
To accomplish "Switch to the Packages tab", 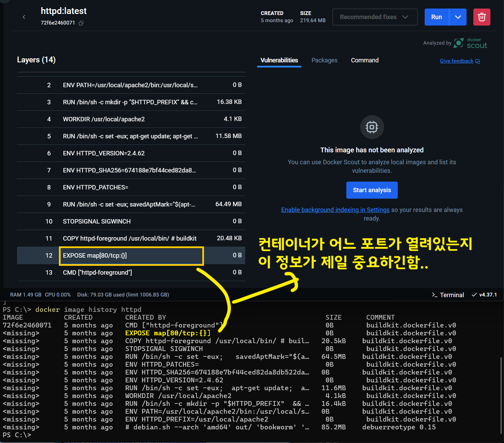I will pos(324,60).
